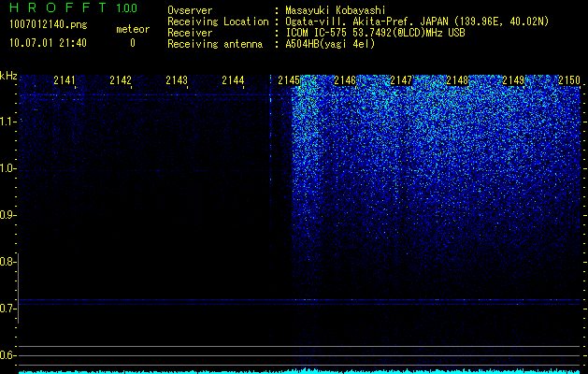Select the 2145 time marker

click(289, 80)
